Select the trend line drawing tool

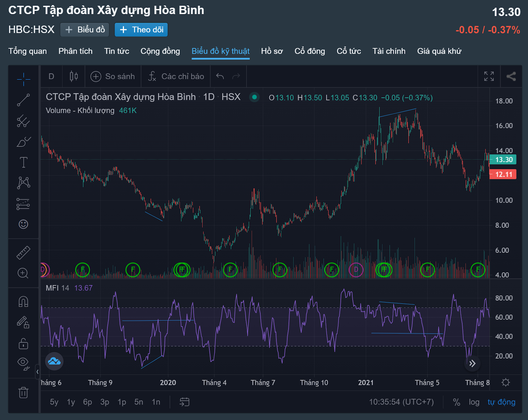(x=23, y=100)
